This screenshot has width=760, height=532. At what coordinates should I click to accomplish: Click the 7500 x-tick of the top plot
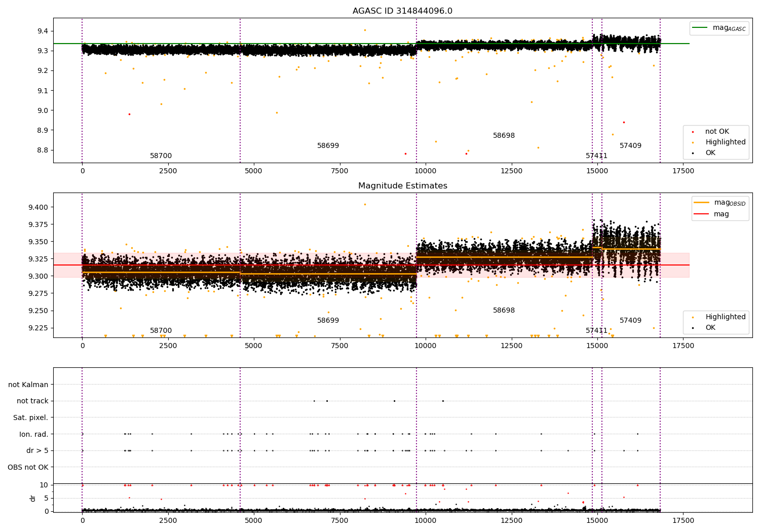340,171
